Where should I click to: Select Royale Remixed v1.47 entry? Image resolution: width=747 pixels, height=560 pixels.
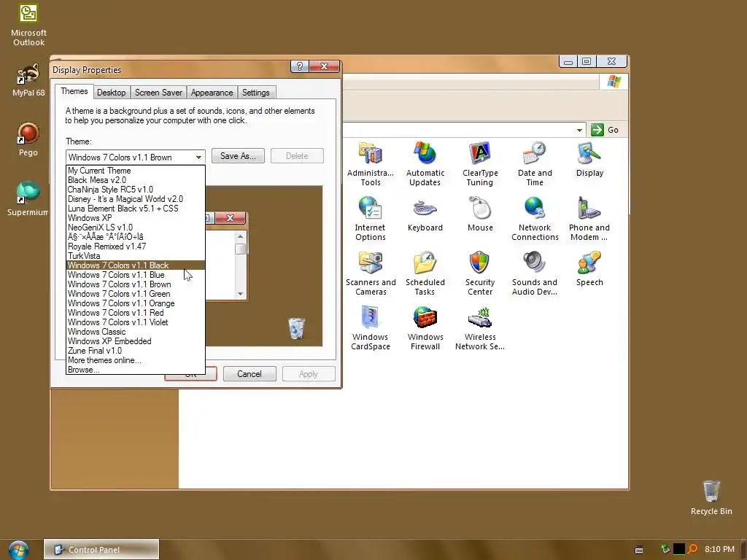click(x=135, y=246)
